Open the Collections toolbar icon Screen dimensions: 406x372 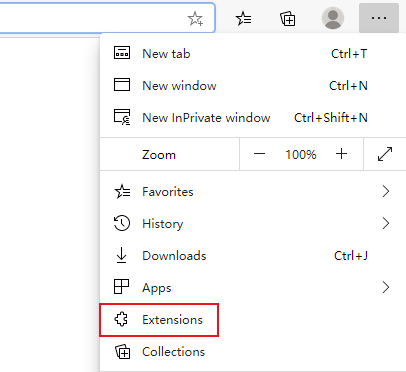(287, 18)
